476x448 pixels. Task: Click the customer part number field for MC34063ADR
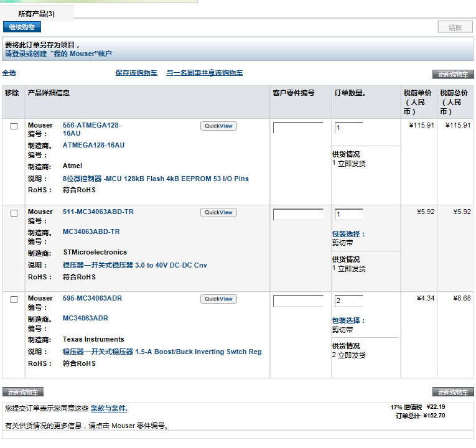[298, 301]
